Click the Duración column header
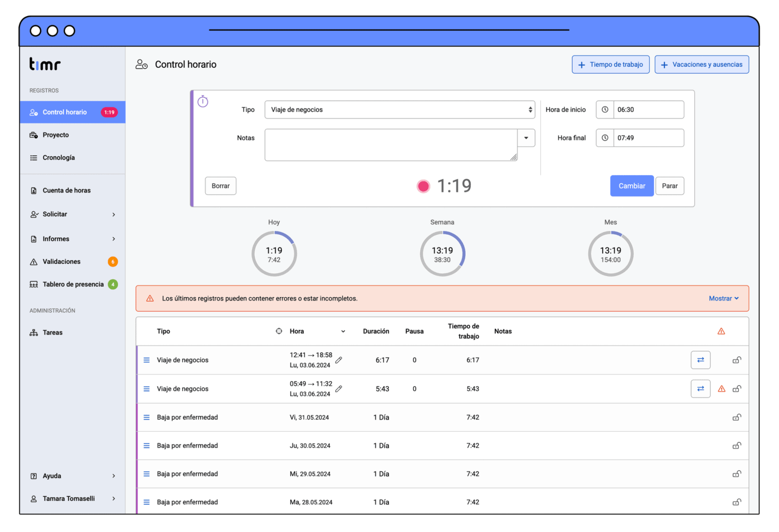 (376, 332)
